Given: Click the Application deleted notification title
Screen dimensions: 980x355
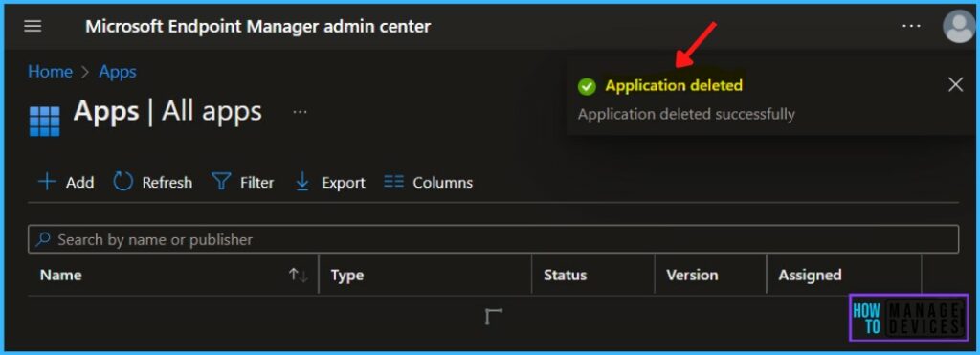Looking at the screenshot, I should pos(674,85).
